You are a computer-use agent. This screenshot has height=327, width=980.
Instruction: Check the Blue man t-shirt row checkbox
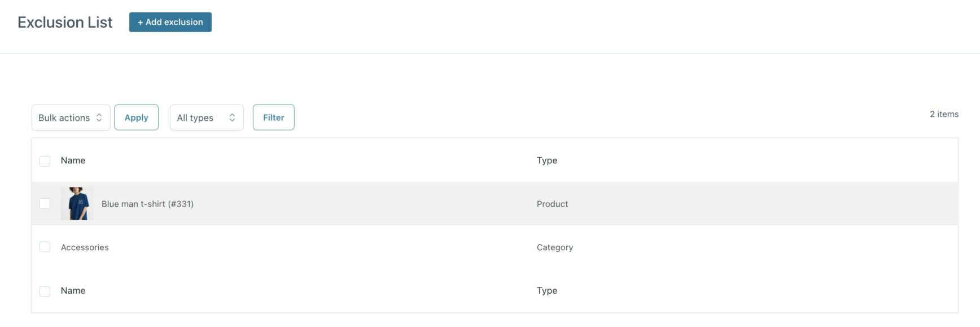pos(45,203)
